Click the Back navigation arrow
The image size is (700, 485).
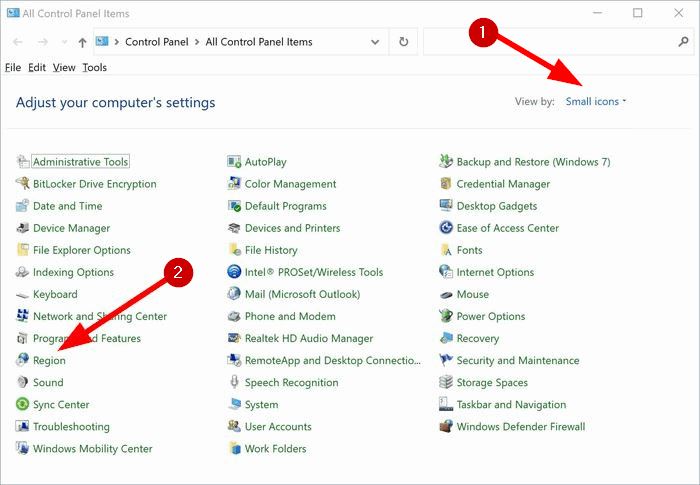click(x=17, y=42)
